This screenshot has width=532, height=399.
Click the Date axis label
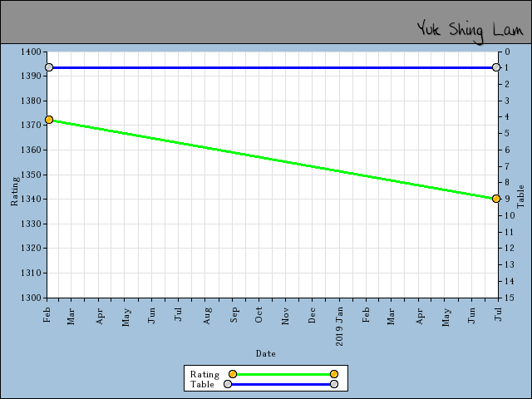click(x=266, y=353)
